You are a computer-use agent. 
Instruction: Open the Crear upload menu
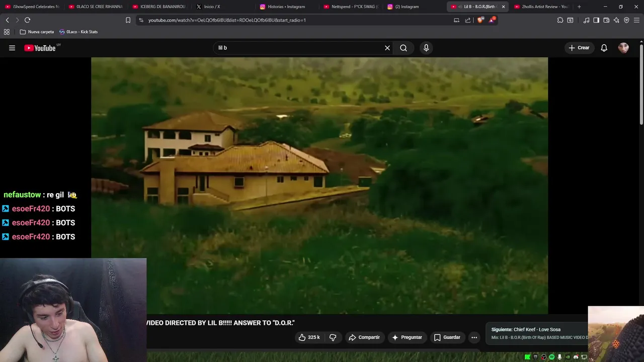pos(579,48)
